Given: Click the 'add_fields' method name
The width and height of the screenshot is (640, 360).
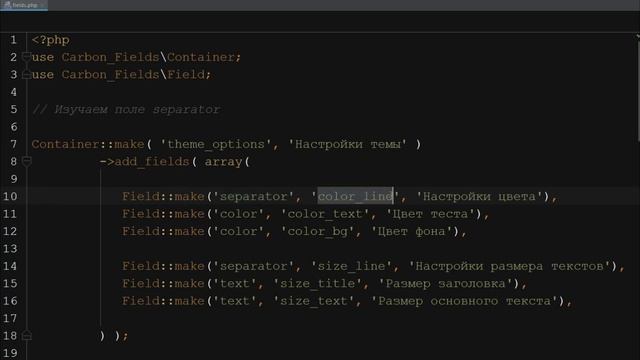Looking at the screenshot, I should pyautogui.click(x=152, y=162).
